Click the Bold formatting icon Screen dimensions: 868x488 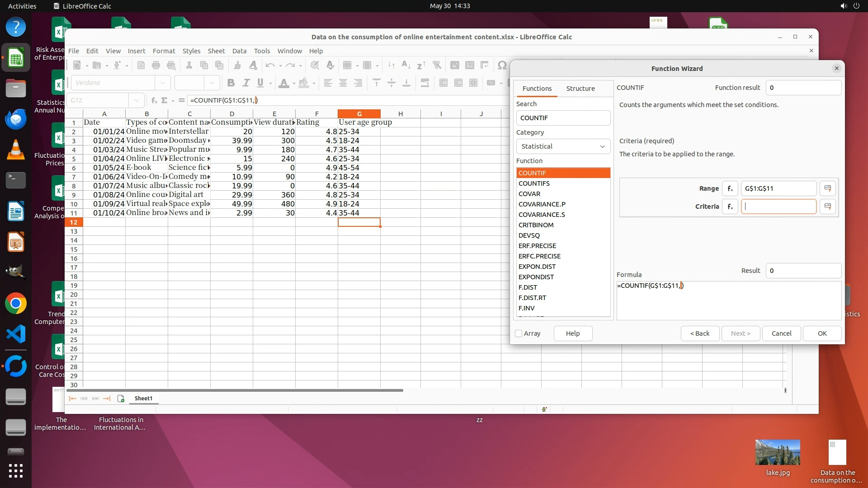click(x=231, y=83)
